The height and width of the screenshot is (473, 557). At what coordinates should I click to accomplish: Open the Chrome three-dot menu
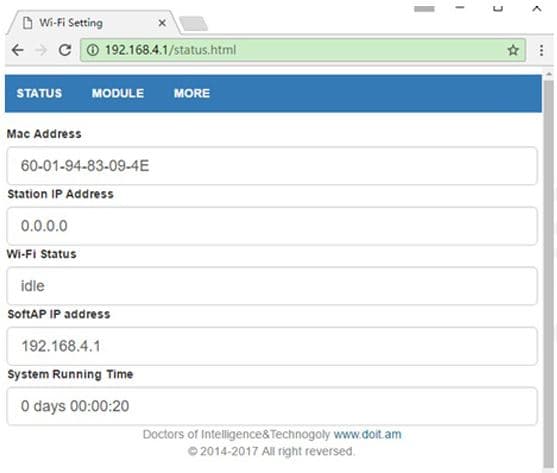[541, 50]
